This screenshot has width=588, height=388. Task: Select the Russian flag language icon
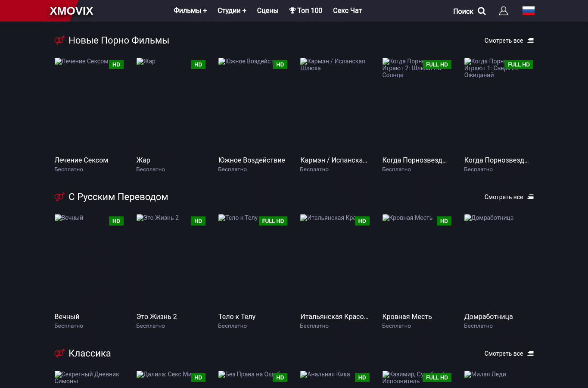[x=529, y=11]
